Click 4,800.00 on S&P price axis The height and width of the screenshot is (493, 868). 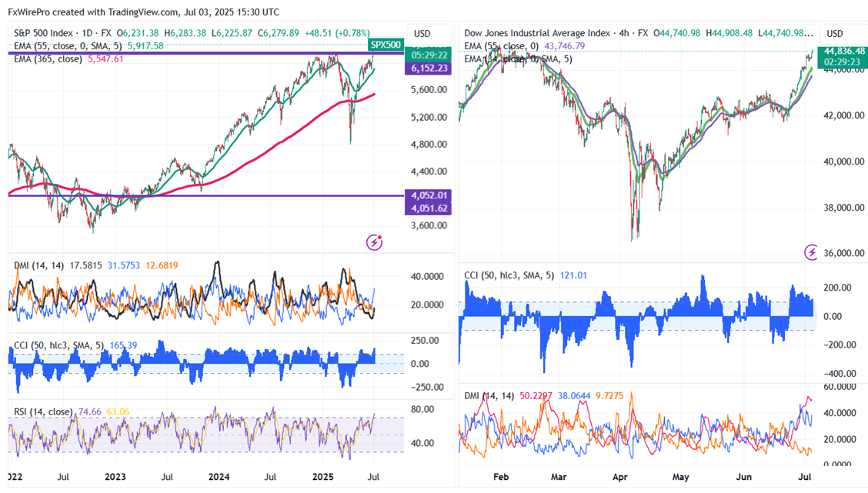pyautogui.click(x=429, y=145)
